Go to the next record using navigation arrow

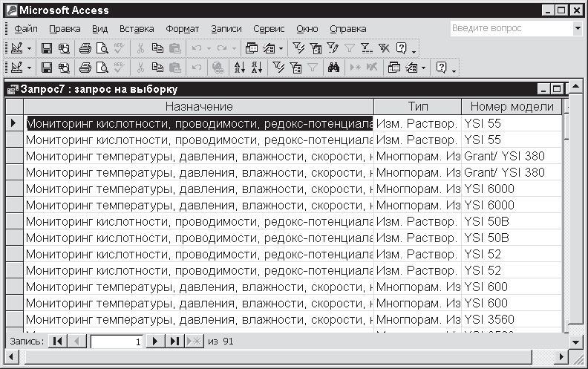click(x=154, y=342)
